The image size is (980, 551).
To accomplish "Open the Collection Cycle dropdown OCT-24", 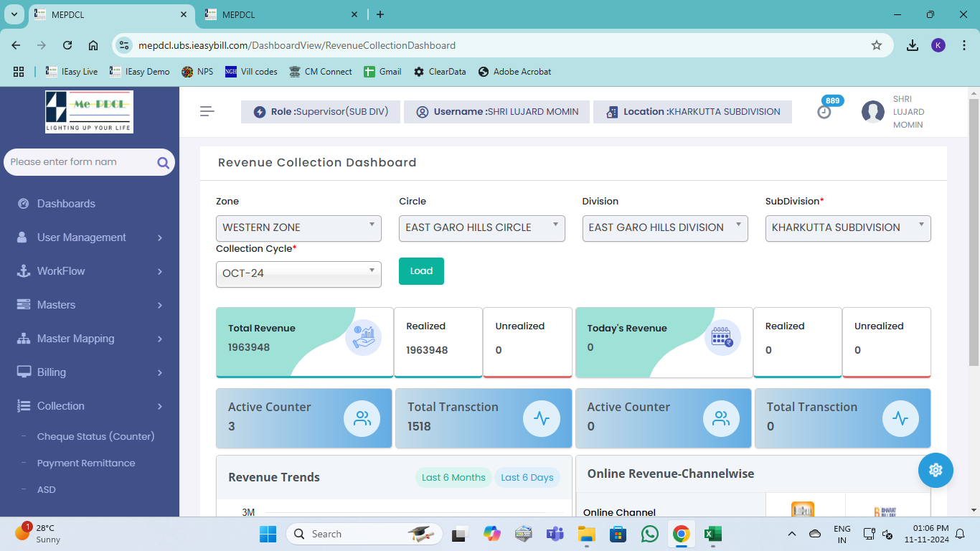I will pos(298,273).
